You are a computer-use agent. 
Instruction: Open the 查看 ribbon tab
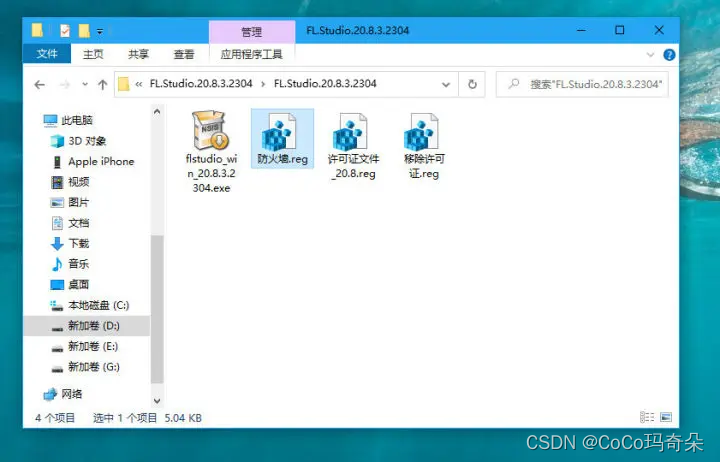pyautogui.click(x=184, y=54)
